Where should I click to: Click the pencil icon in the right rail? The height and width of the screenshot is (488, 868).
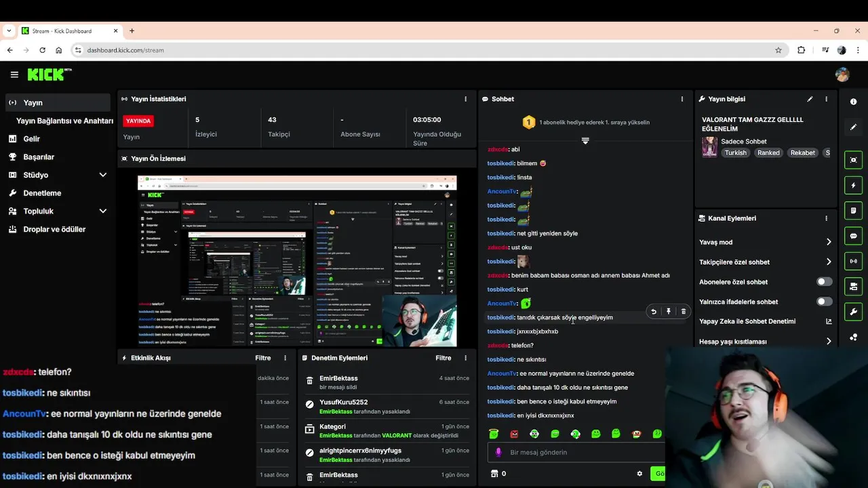pyautogui.click(x=853, y=127)
